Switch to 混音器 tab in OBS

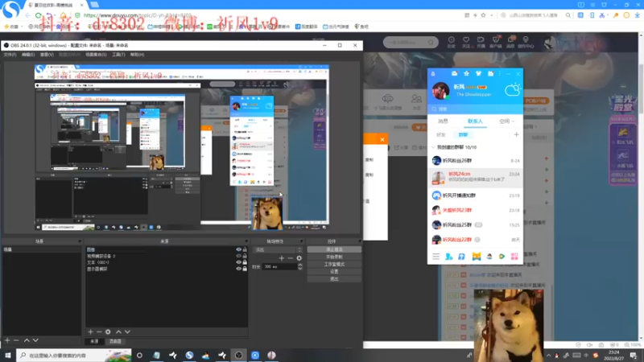click(x=115, y=341)
